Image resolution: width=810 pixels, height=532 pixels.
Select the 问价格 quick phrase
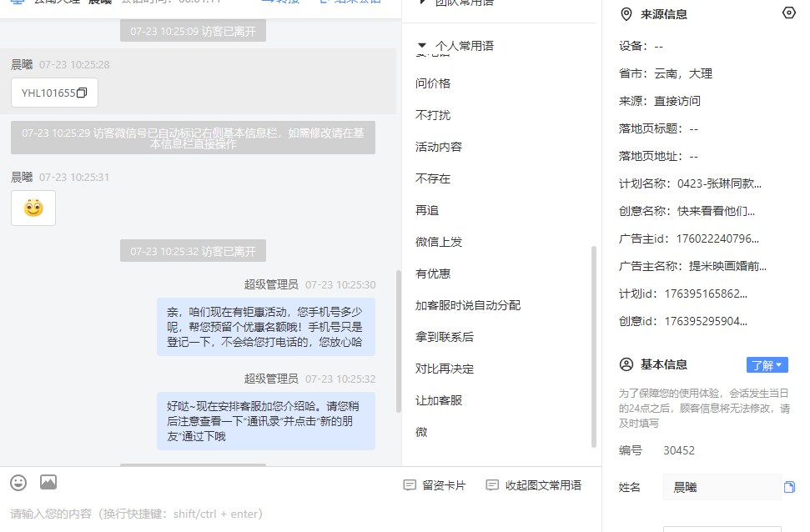point(433,83)
